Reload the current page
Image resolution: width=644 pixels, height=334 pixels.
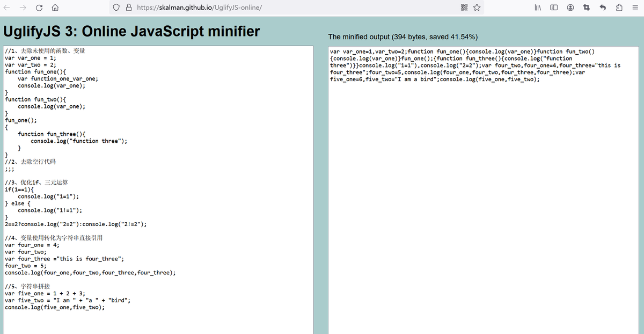(39, 8)
